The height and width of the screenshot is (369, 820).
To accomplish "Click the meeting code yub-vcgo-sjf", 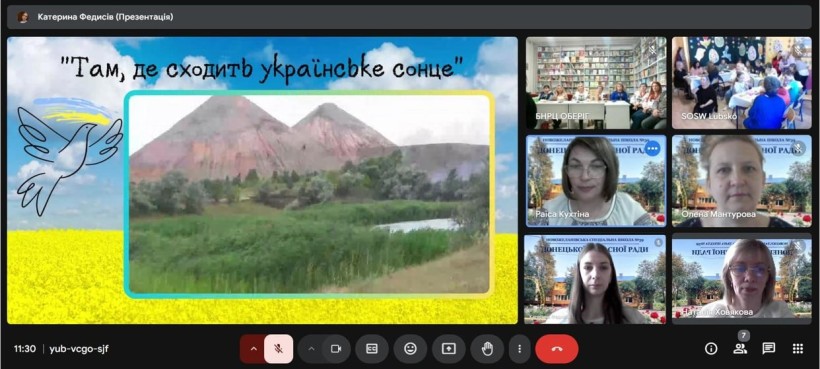I will click(79, 349).
